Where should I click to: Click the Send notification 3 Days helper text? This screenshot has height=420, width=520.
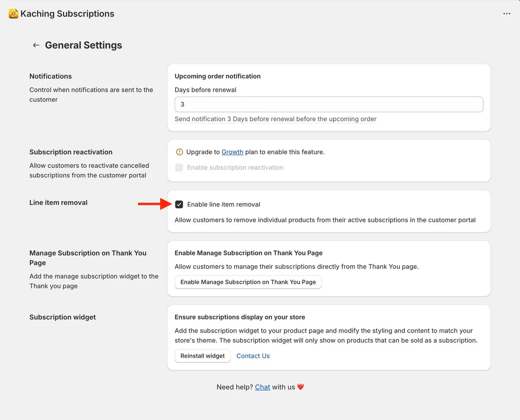276,119
